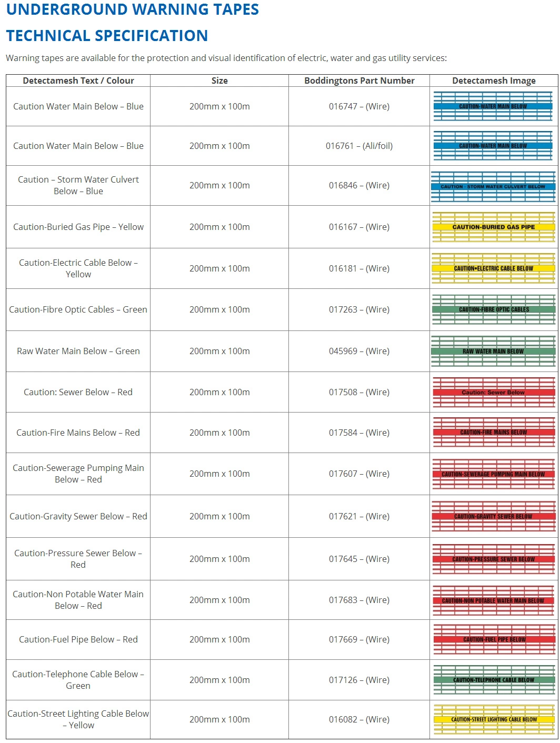Click the Caution-Electric Cable Below tape image
560x743 pixels.
click(493, 268)
